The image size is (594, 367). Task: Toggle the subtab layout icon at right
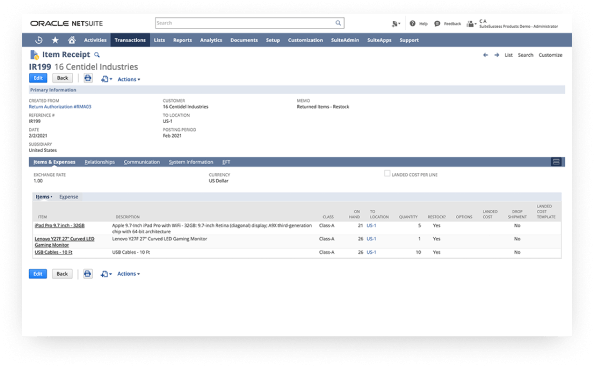pyautogui.click(x=556, y=162)
